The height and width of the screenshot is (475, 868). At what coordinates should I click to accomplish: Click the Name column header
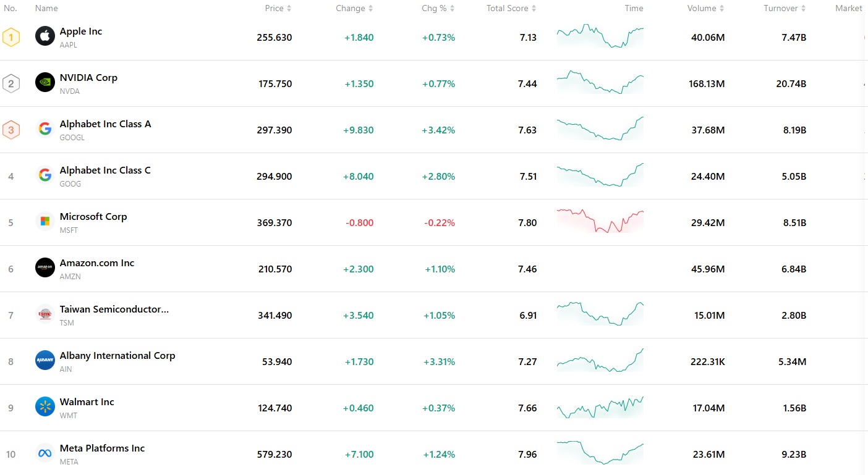[46, 9]
